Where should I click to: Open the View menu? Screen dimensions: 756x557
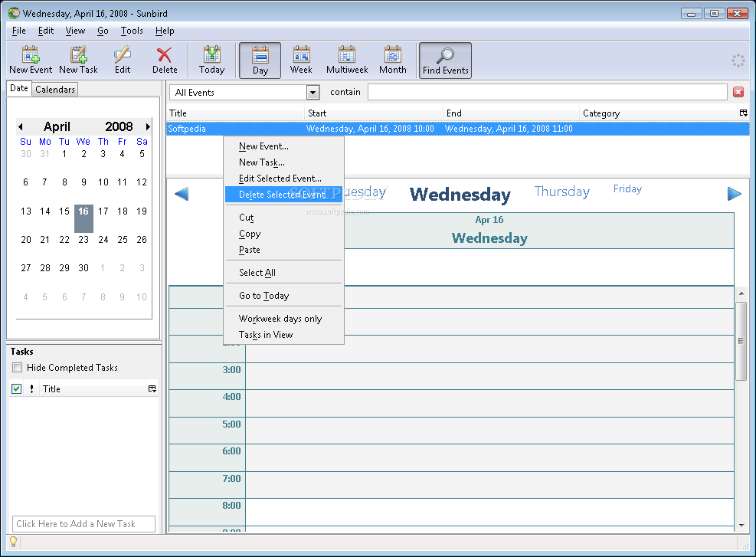[75, 31]
